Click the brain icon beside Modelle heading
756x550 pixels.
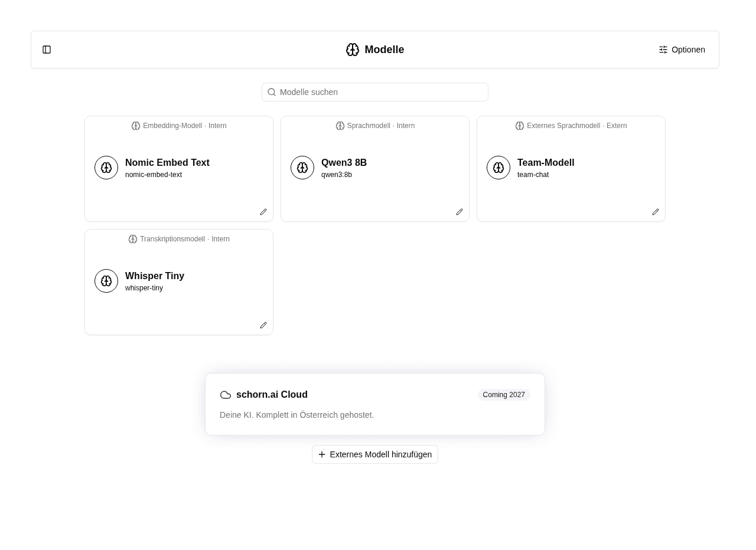pos(353,50)
